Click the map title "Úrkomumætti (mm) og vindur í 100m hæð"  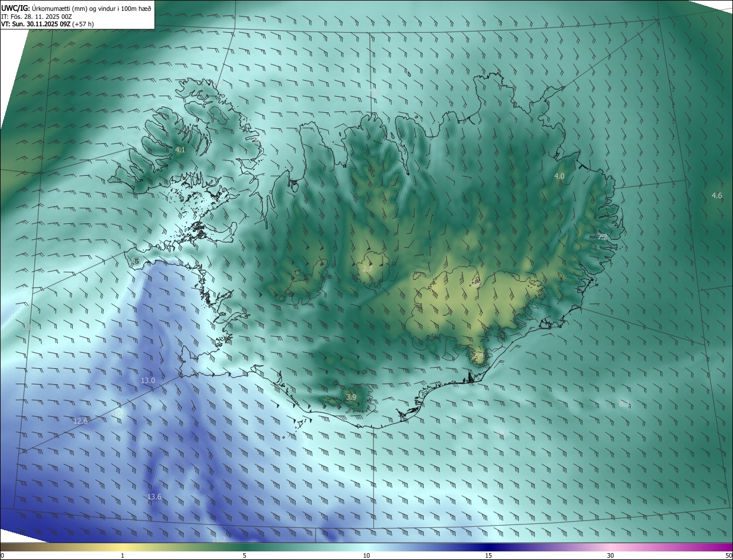pos(91,7)
